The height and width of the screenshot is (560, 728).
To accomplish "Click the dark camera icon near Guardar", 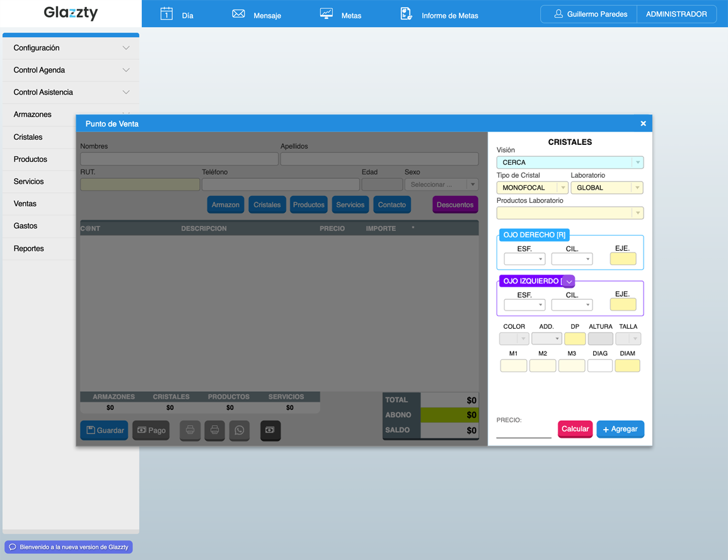I will tap(270, 431).
